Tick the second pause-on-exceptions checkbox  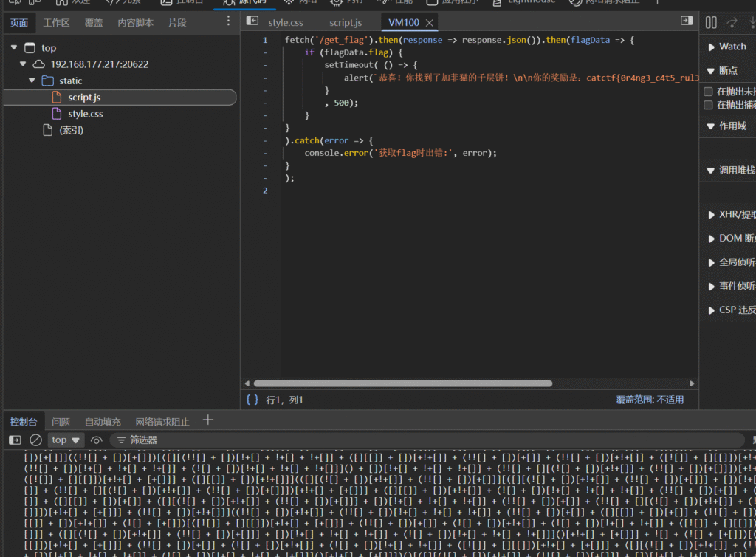708,106
